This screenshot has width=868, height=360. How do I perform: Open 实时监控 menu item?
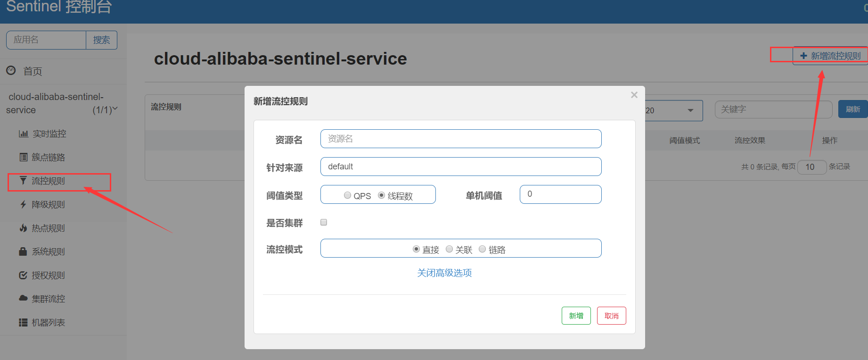click(x=49, y=134)
